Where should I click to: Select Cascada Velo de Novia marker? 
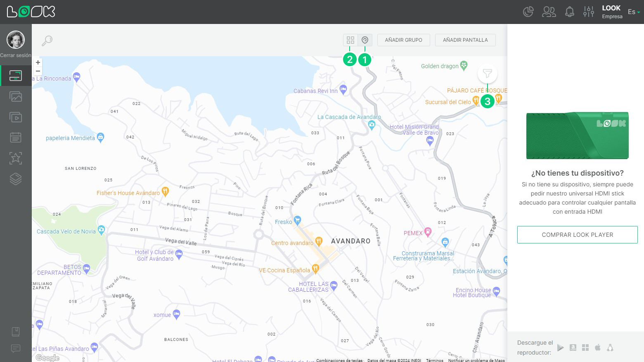(x=101, y=230)
